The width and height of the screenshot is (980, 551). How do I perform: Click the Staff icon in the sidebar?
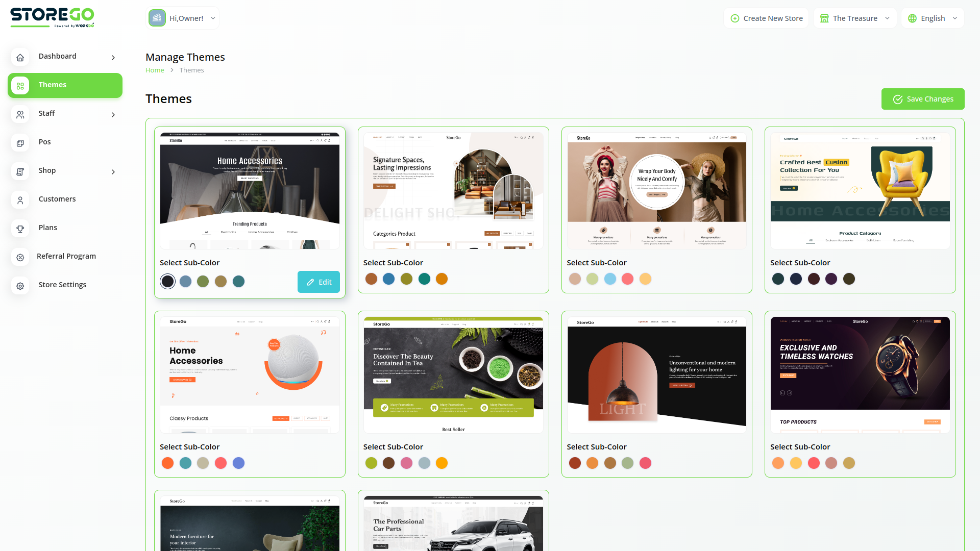click(x=20, y=114)
